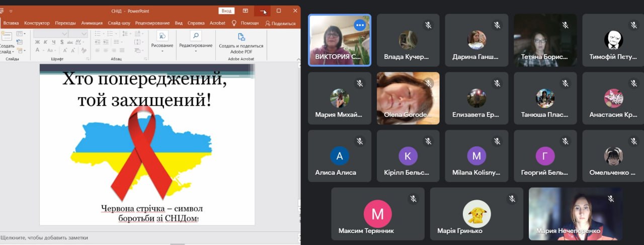The image size is (644, 245).
Task: Click the Italic (К) formatting icon
Action: (45, 42)
